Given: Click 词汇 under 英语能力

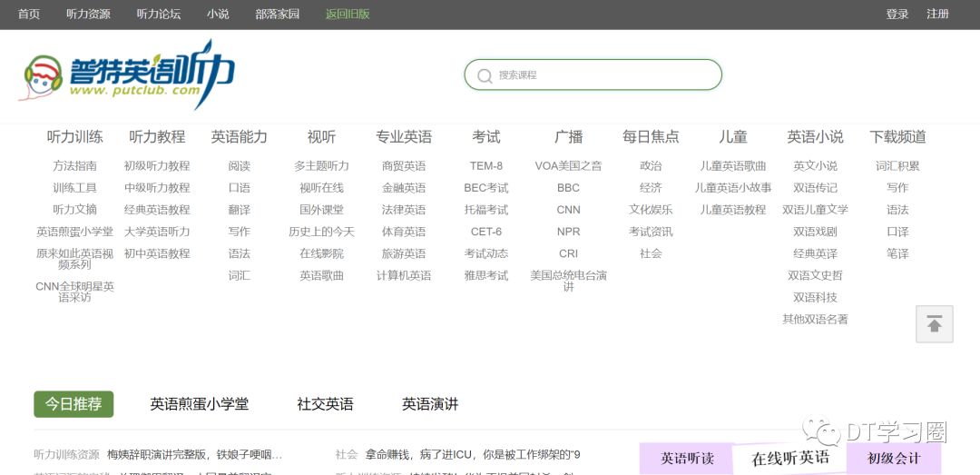Looking at the screenshot, I should coord(239,275).
